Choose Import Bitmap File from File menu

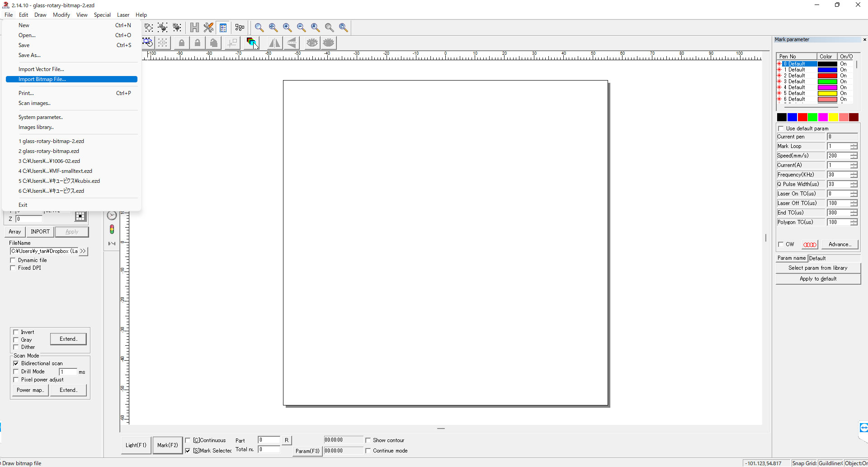pyautogui.click(x=42, y=79)
